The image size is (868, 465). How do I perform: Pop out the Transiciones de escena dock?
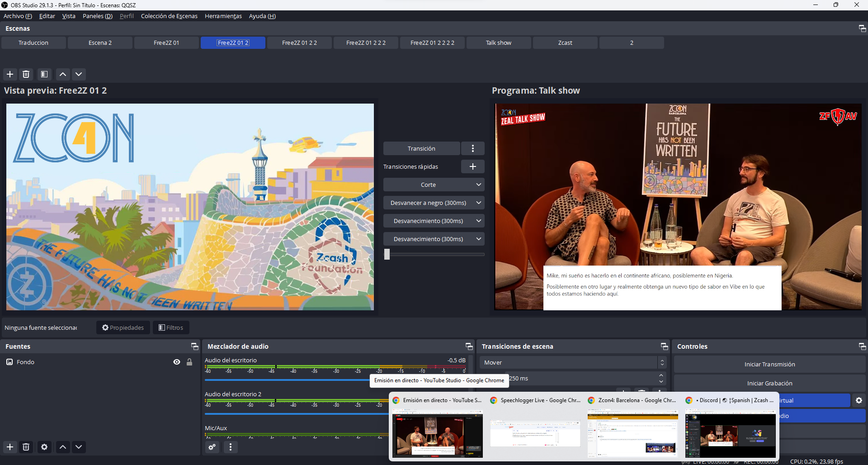[x=664, y=346]
